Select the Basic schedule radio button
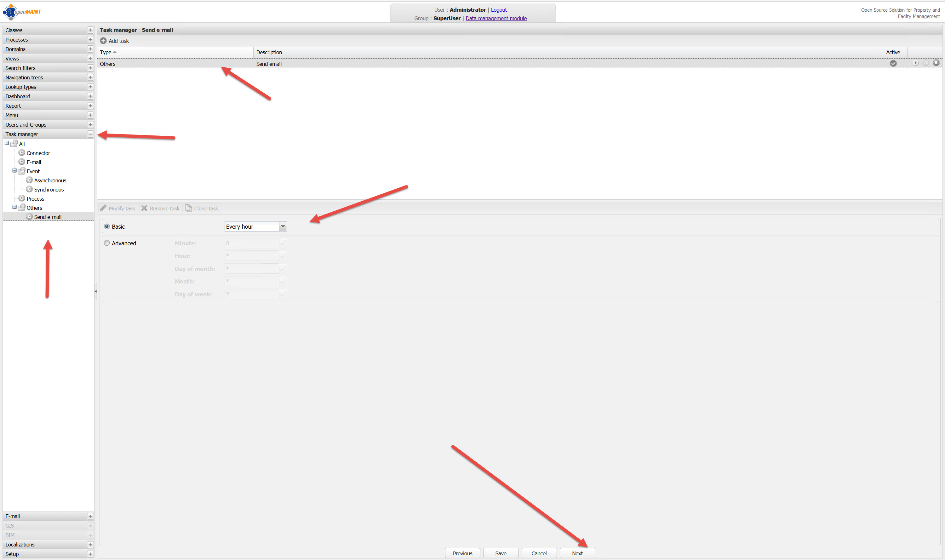This screenshot has height=560, width=945. point(107,226)
